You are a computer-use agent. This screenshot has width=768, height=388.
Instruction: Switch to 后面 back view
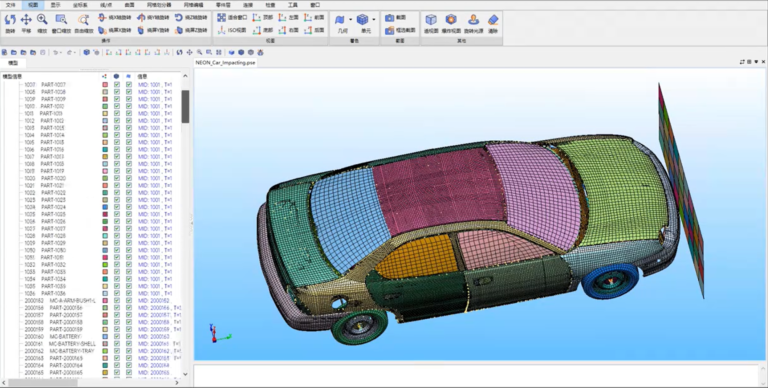[x=314, y=30]
